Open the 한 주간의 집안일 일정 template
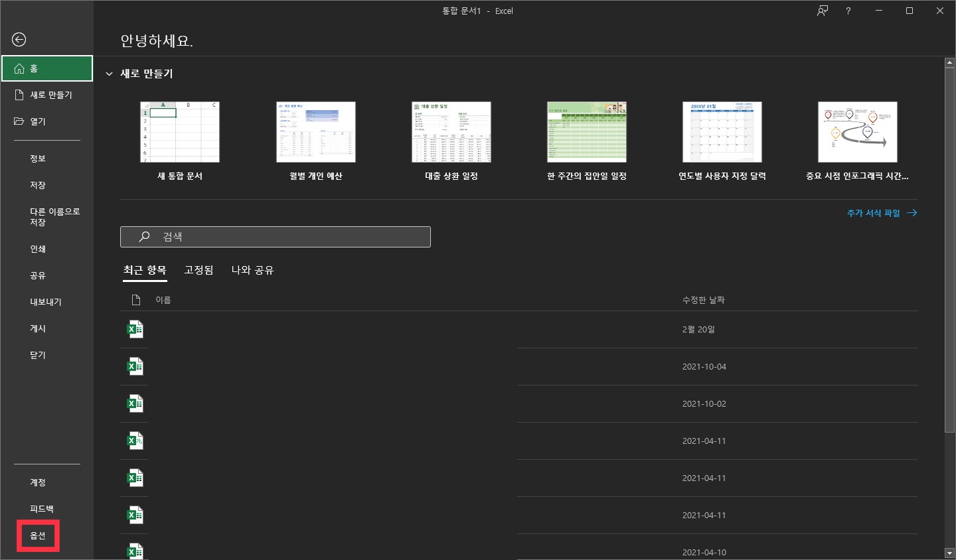This screenshot has width=956, height=560. coord(587,132)
